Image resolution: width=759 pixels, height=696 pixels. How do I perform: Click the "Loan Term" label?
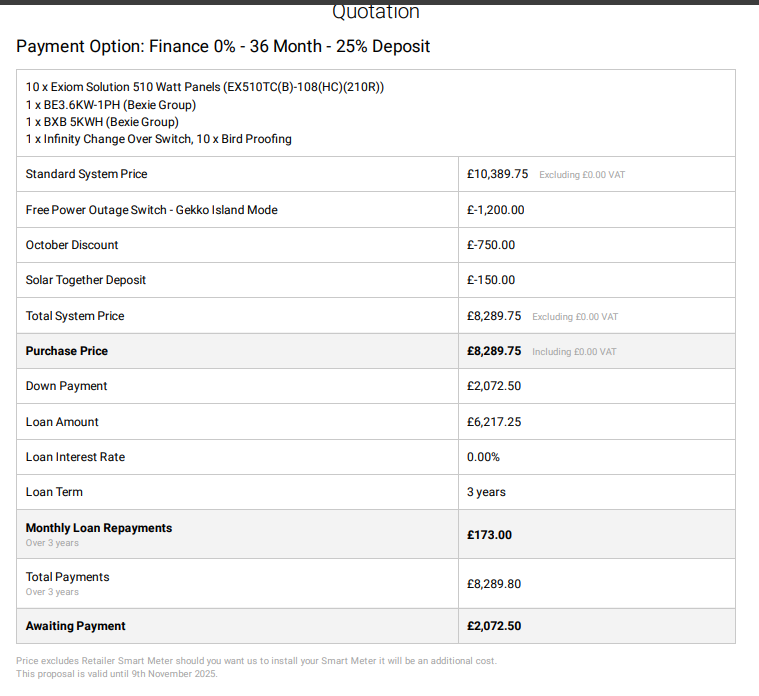[54, 492]
